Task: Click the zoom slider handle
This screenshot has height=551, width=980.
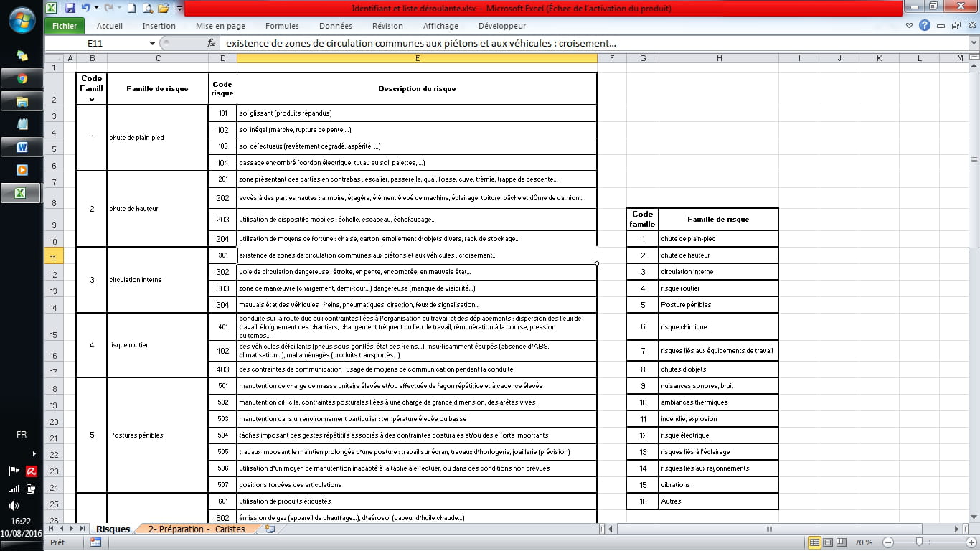Action: 918,542
